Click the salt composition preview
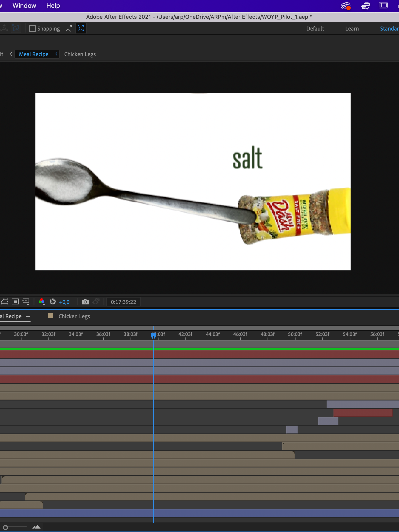 (x=193, y=182)
